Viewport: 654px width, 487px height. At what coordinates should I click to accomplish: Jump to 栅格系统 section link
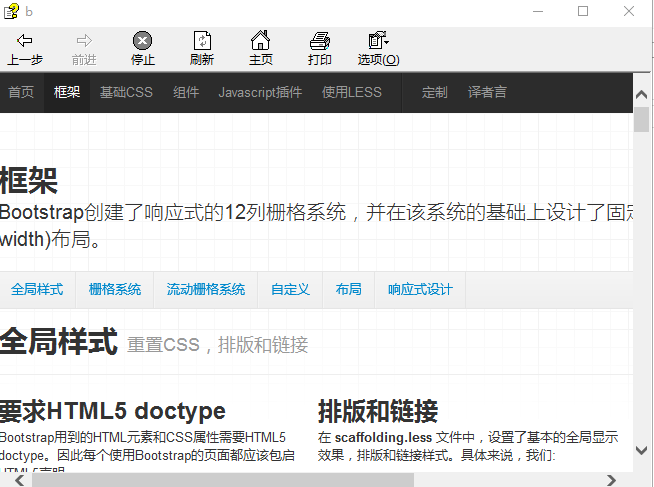[x=115, y=290]
